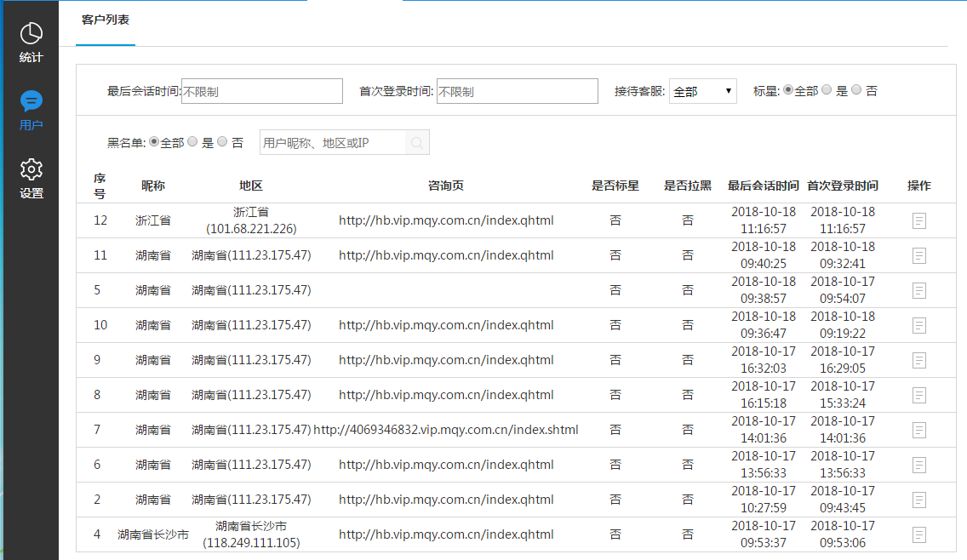This screenshot has width=967, height=560.
Task: Click the 4069346832.vip.mqy.com.cn consultation page link
Action: coord(446,430)
